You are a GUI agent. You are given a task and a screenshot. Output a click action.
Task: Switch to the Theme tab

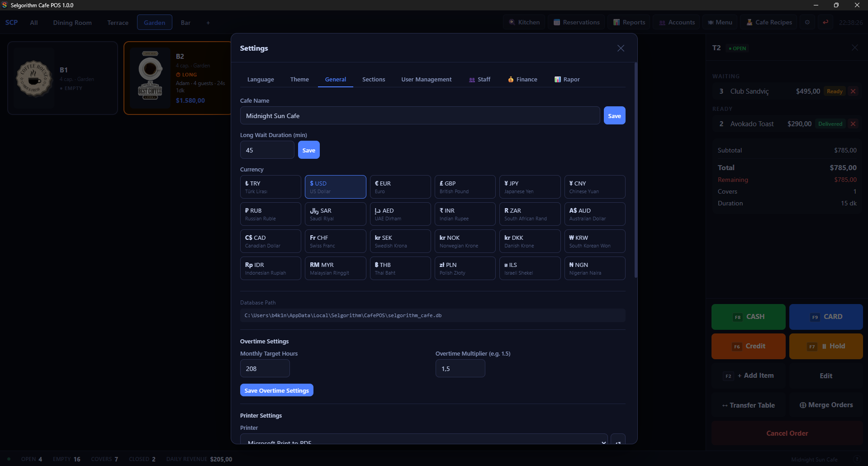click(299, 79)
